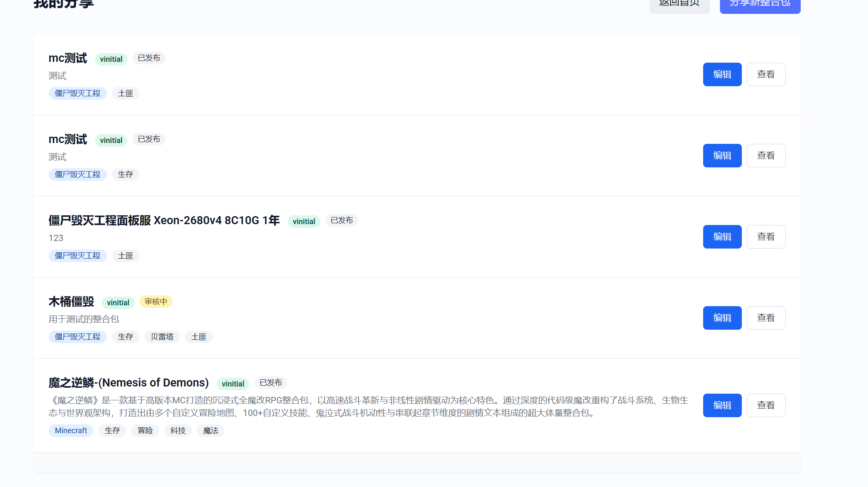The image size is (868, 487).
Task: Click the 已发布 badge beside 魔之逆鳞
Action: point(271,383)
